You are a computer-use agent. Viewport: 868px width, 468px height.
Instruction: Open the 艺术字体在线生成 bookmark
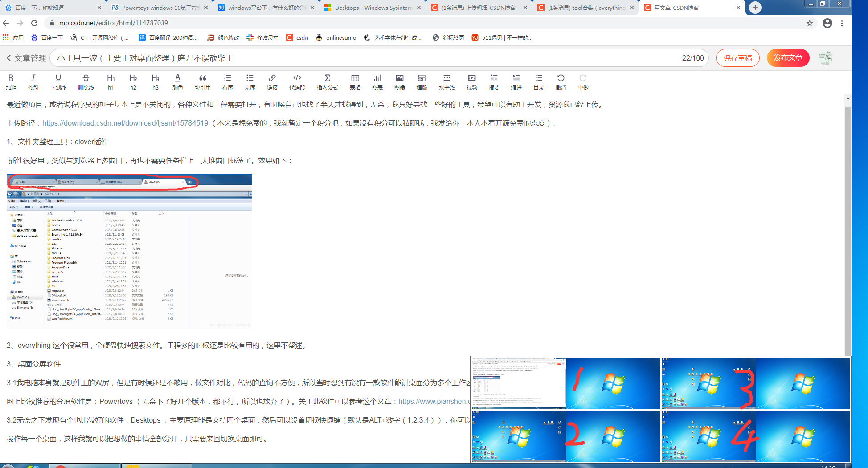(x=393, y=37)
